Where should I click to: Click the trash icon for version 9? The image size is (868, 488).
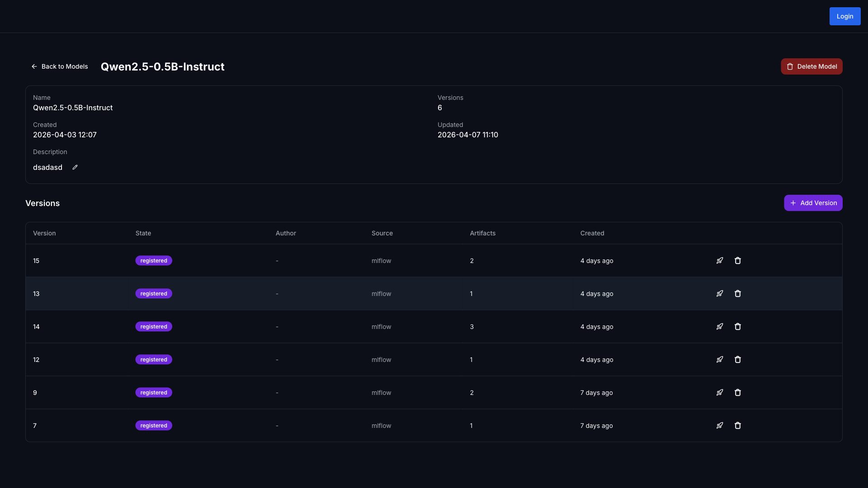[x=737, y=393]
